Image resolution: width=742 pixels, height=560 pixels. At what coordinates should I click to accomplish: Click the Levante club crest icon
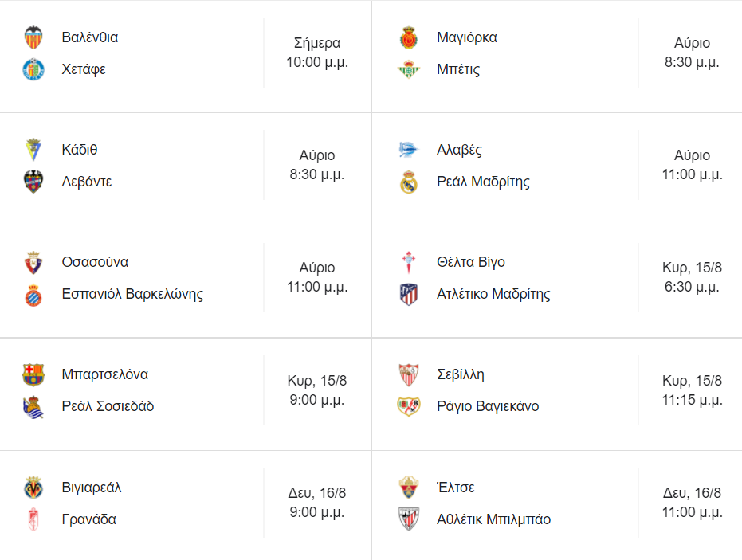pos(33,182)
